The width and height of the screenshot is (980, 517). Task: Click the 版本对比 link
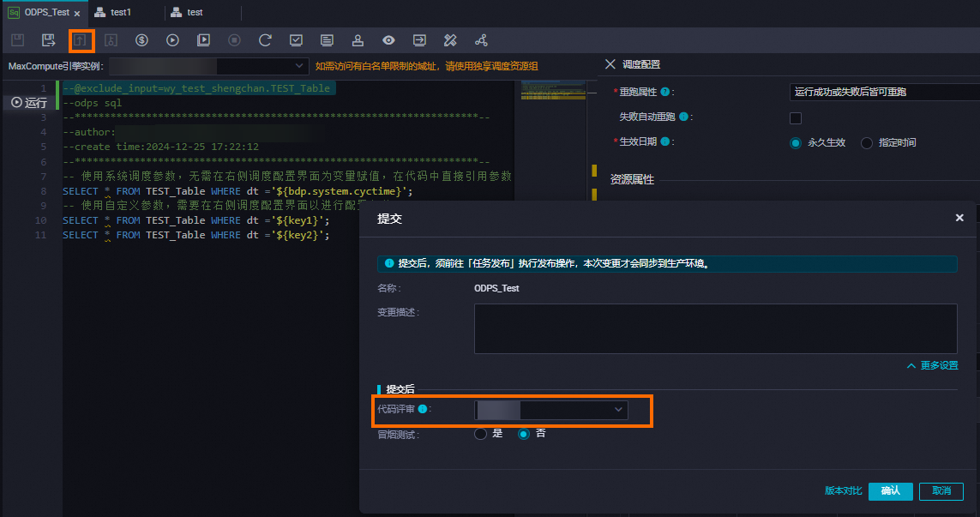843,490
